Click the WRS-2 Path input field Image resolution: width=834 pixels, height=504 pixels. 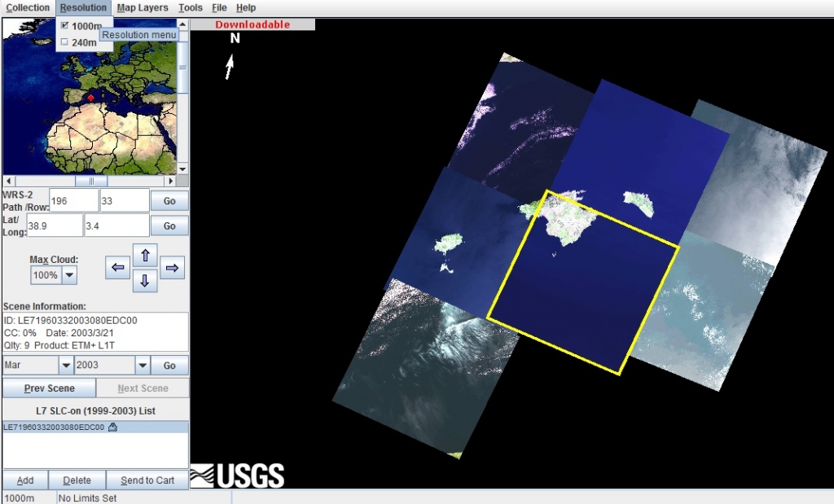pyautogui.click(x=73, y=200)
